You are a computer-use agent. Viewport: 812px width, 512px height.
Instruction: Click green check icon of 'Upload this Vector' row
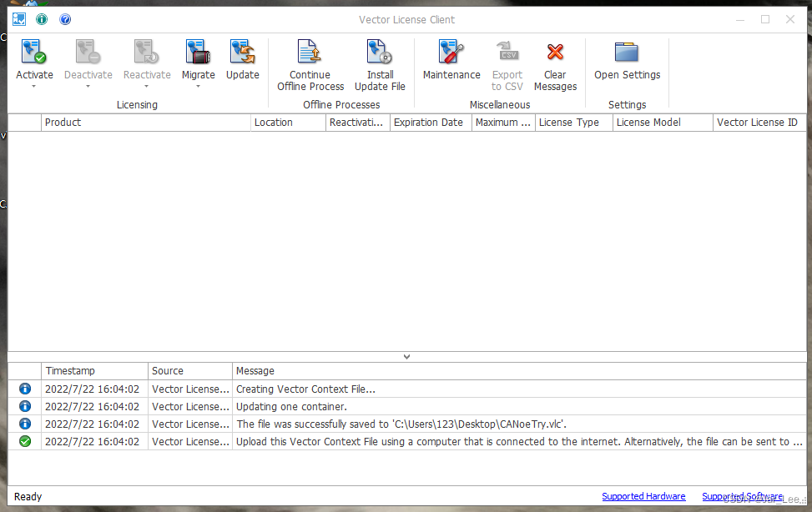(25, 442)
